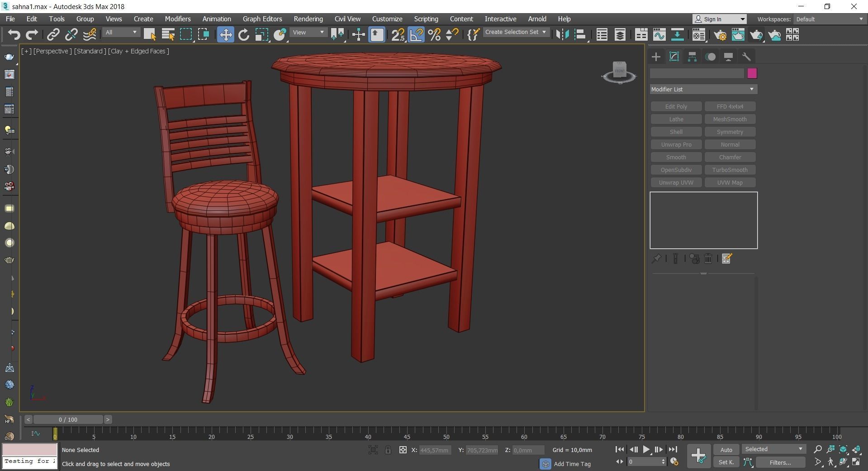Activate Select and Rotate tool
Viewport: 868px width, 471px height.
243,35
